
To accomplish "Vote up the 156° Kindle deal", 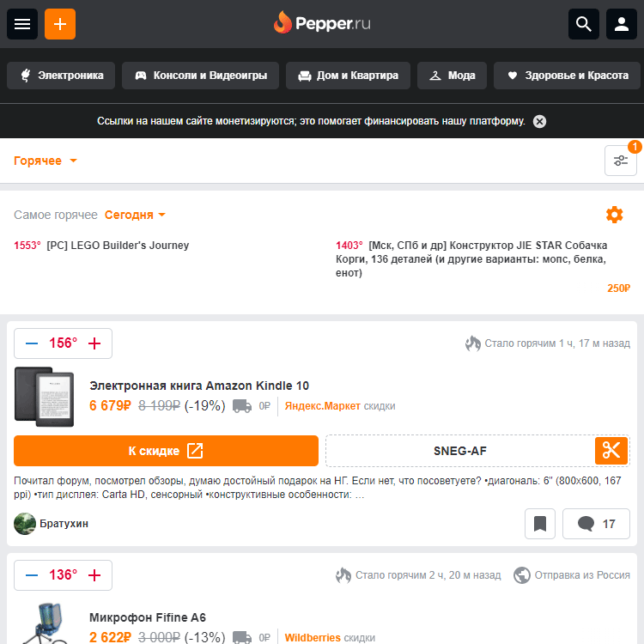I will (94, 343).
